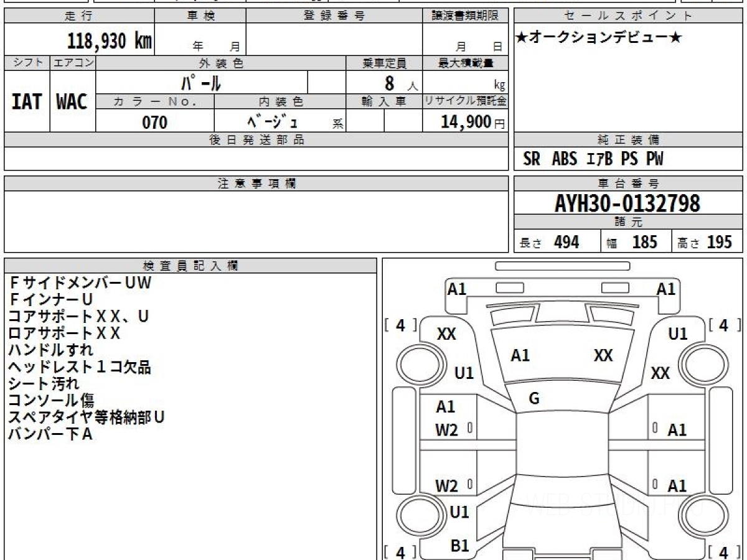Select the 高さ 195 dimension
Image resolution: width=747 pixels, height=560 pixels.
click(x=705, y=242)
